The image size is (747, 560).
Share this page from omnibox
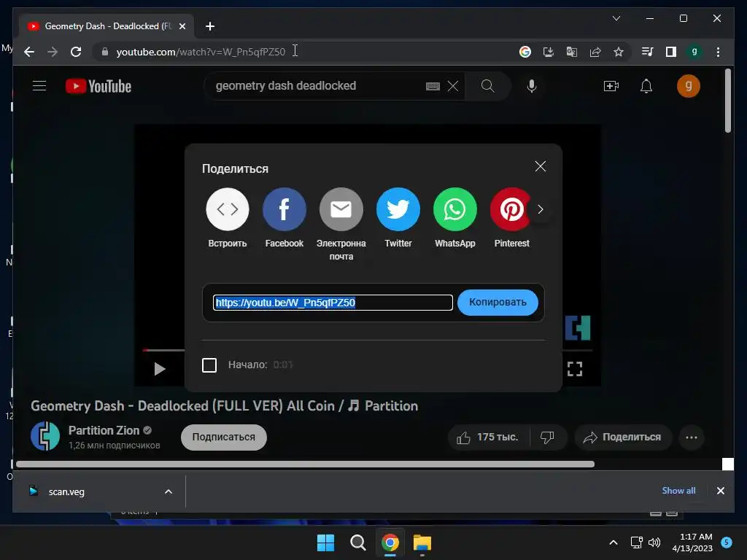[595, 52]
